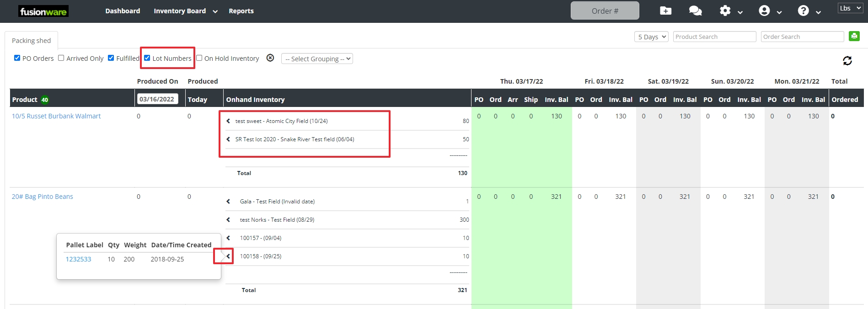Open the Select Grouping dropdown
Viewport: 868px width, 309px height.
(x=317, y=59)
